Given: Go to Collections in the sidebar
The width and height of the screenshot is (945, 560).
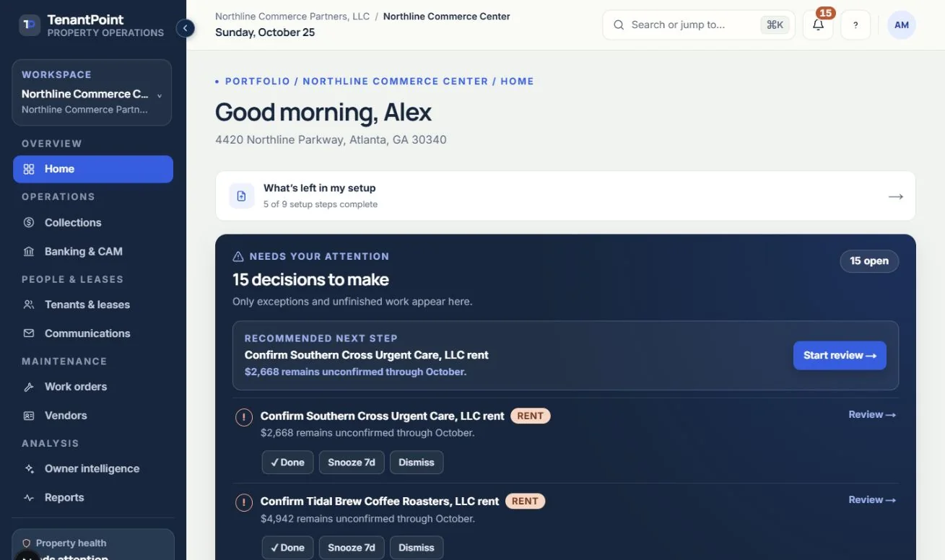Looking at the screenshot, I should pos(93,222).
